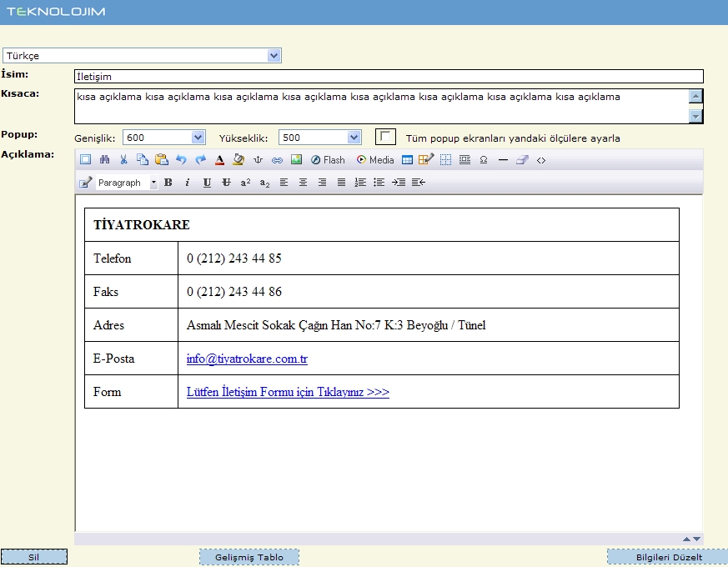Justify the text alignment
This screenshot has height=567, width=728.
pos(341,183)
